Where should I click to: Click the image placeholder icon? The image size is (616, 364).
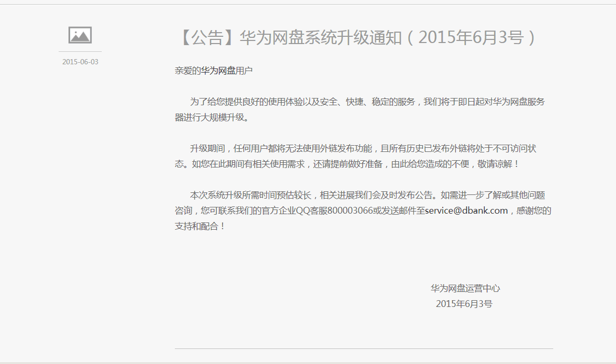pos(80,35)
